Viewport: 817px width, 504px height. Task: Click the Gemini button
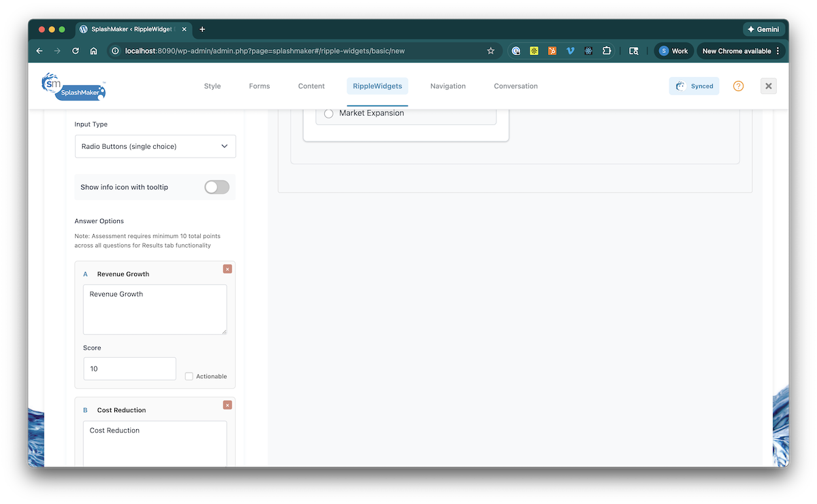tap(764, 29)
